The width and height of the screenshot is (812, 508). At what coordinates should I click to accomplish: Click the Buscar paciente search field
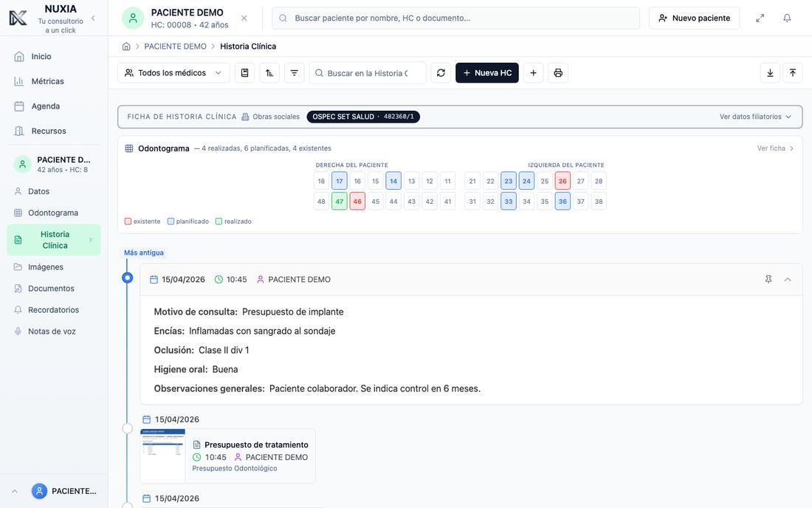[x=455, y=18]
